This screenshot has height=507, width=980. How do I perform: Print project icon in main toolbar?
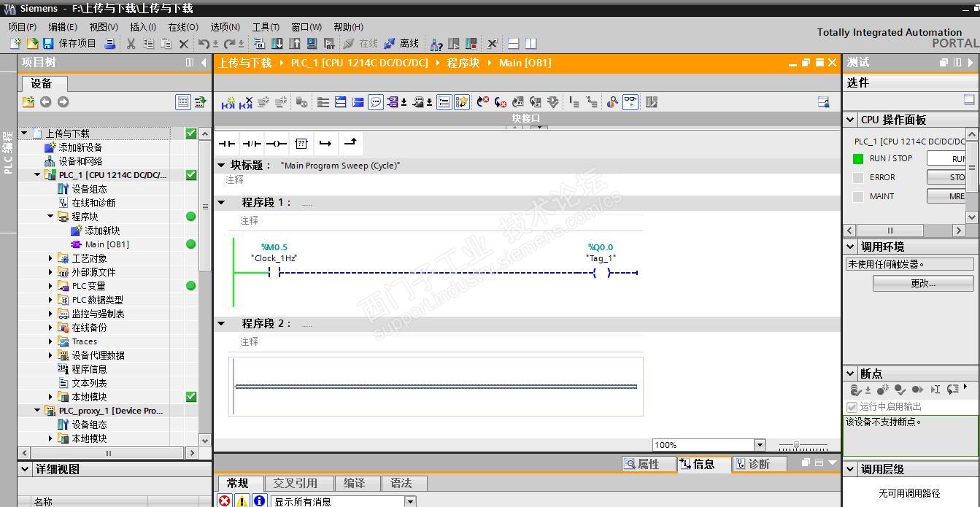tap(109, 44)
